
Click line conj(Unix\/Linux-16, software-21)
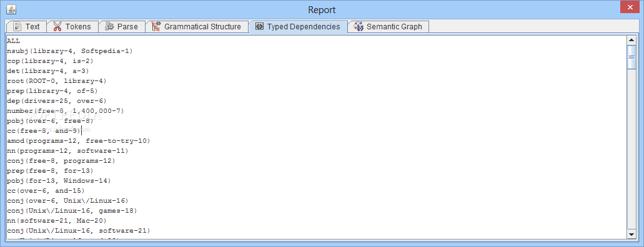79,231
